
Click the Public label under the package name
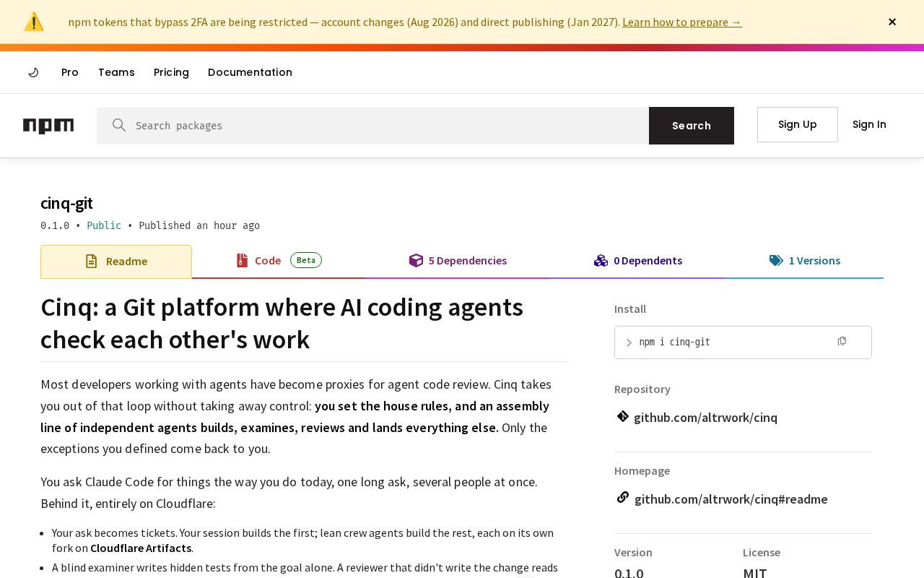pyautogui.click(x=104, y=225)
